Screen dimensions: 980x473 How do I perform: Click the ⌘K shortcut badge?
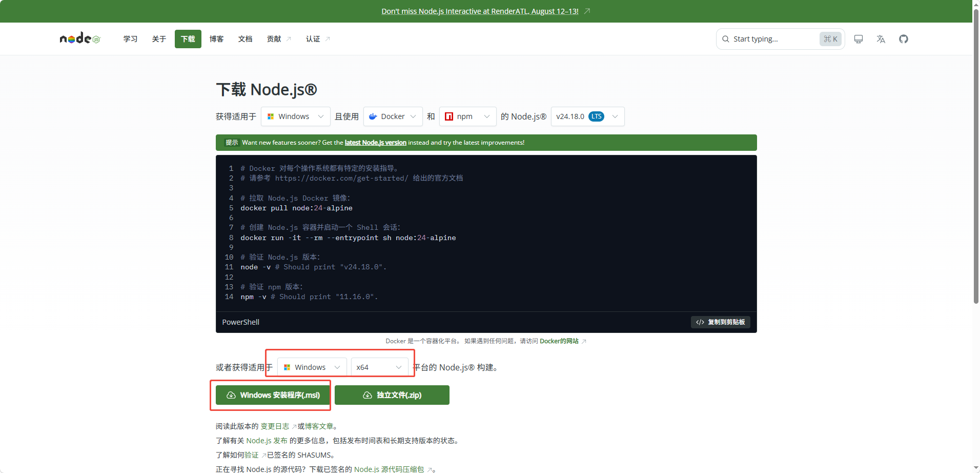click(831, 39)
